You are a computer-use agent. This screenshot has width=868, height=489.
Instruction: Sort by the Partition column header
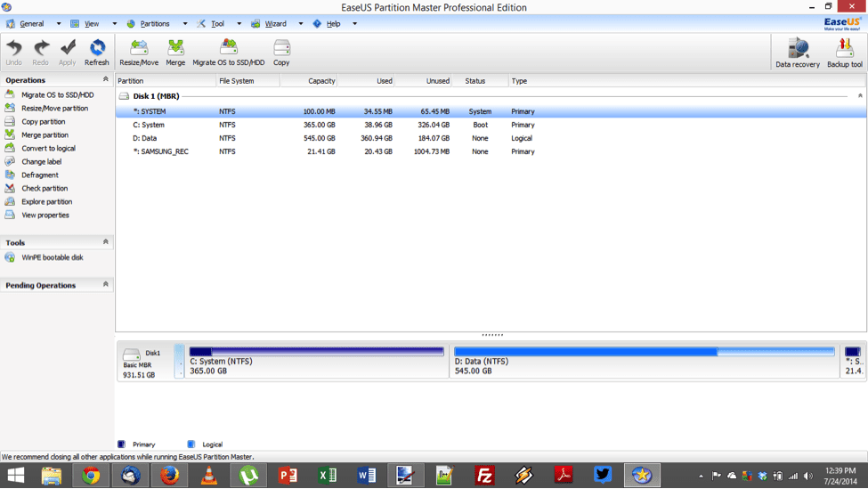tap(166, 81)
